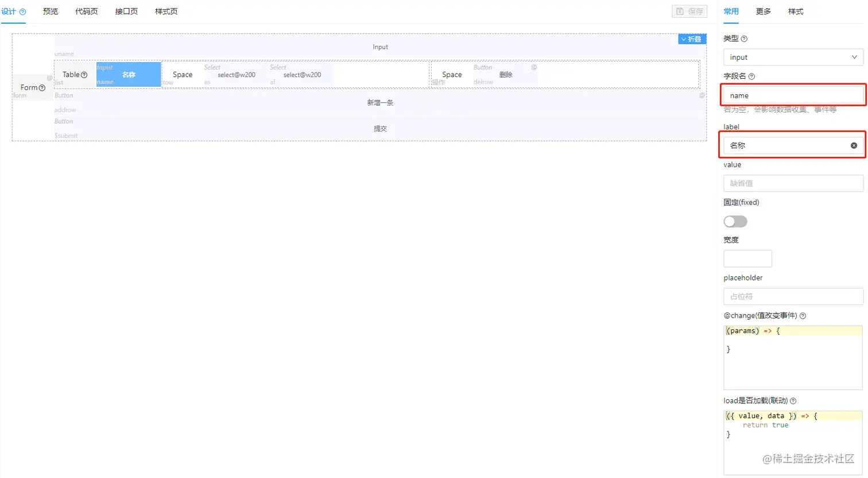Collapse the Input section via 折叠 button
The width and height of the screenshot is (868, 478).
pos(691,39)
